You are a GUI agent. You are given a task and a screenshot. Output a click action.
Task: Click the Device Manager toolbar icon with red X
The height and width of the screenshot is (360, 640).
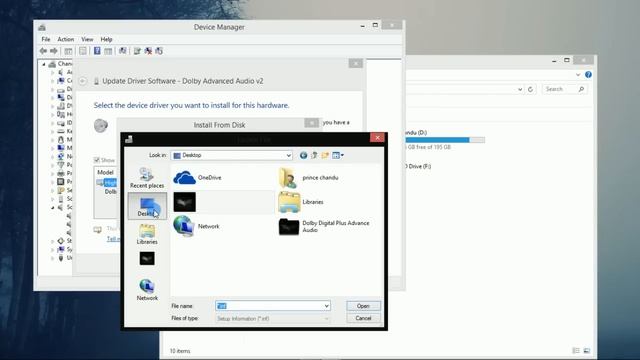(x=148, y=51)
